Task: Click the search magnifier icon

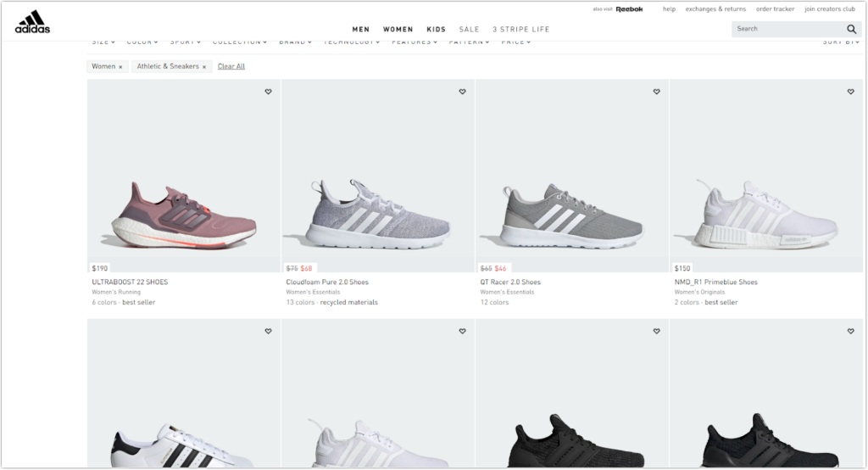Action: click(851, 29)
